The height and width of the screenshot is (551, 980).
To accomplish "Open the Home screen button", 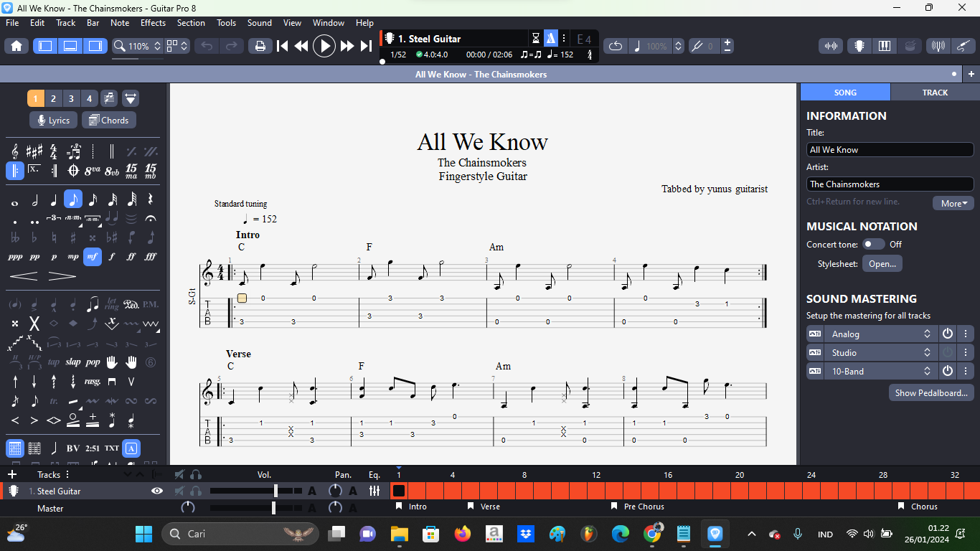I will click(17, 46).
